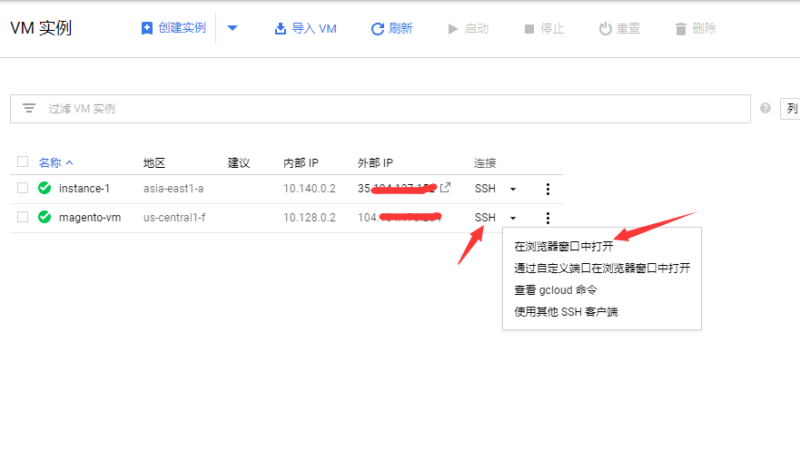
Task: Click the 创建实例 create instance button
Action: click(x=173, y=28)
